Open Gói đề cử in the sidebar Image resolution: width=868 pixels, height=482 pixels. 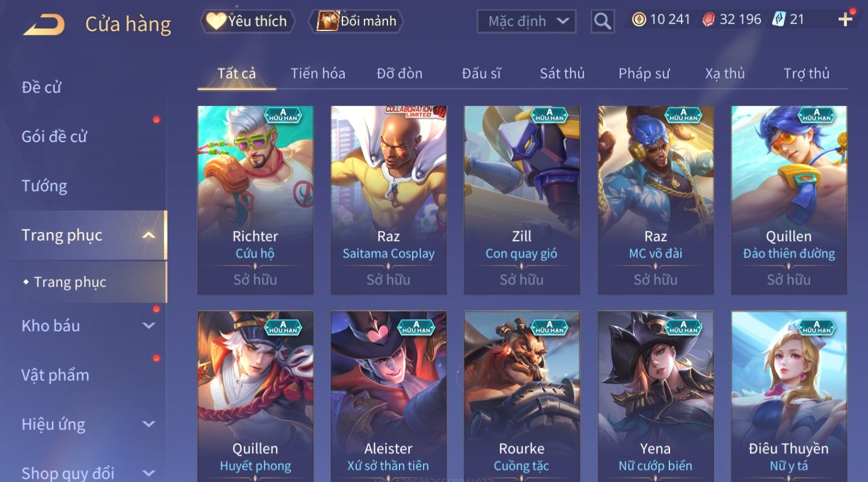point(54,136)
